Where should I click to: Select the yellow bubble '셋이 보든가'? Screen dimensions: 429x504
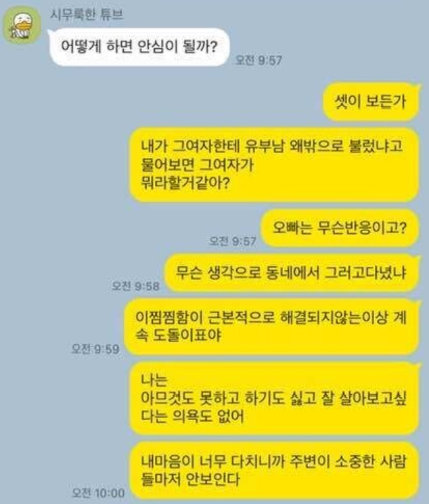click(x=371, y=102)
